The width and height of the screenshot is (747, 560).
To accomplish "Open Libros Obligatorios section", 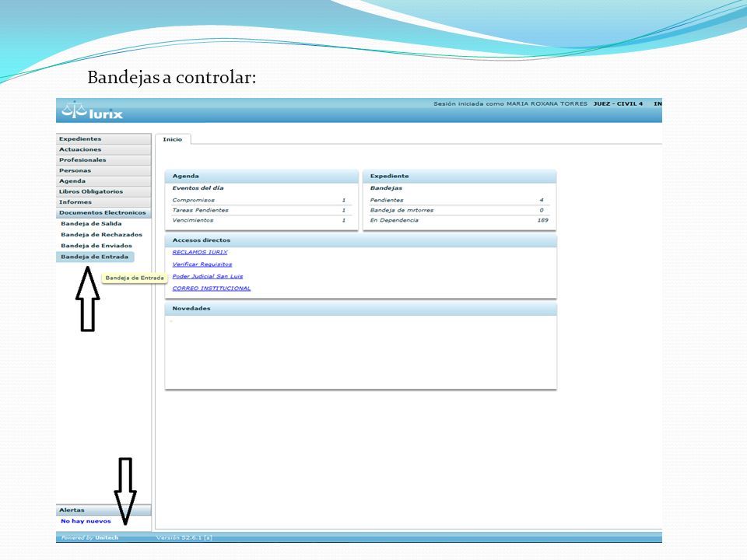I will (103, 191).
